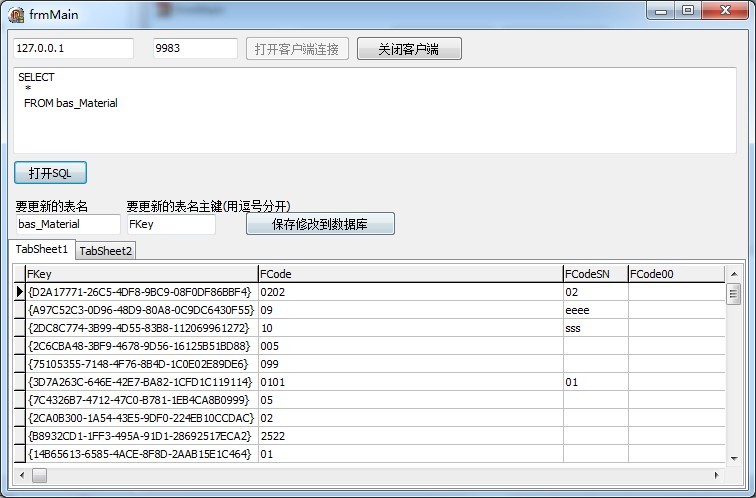Screen dimensions: 756x498
Task: Click the horizontal scrollbar left arrow
Action: 22,475
